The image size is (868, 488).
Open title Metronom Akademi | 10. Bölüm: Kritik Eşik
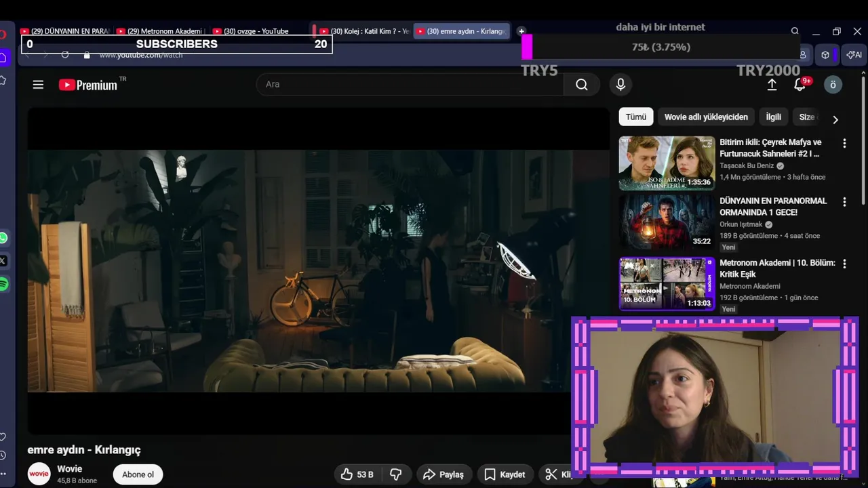[777, 268]
